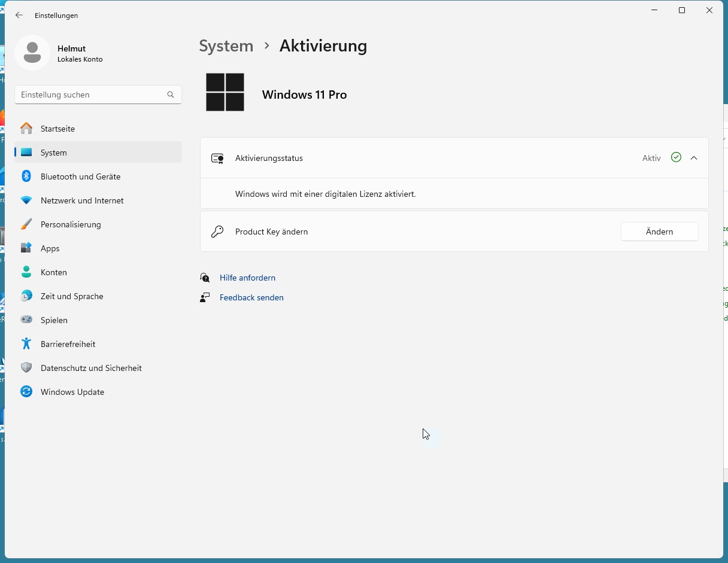Screen dimensions: 728x563
Task: Open Datenschutz und Sicherheit settings
Action: (x=98, y=368)
